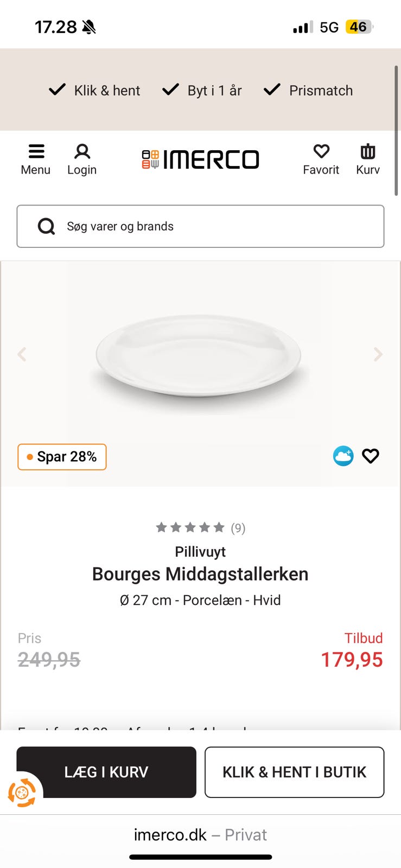
Task: Click the Klik & hent benefit
Action: [x=95, y=90]
